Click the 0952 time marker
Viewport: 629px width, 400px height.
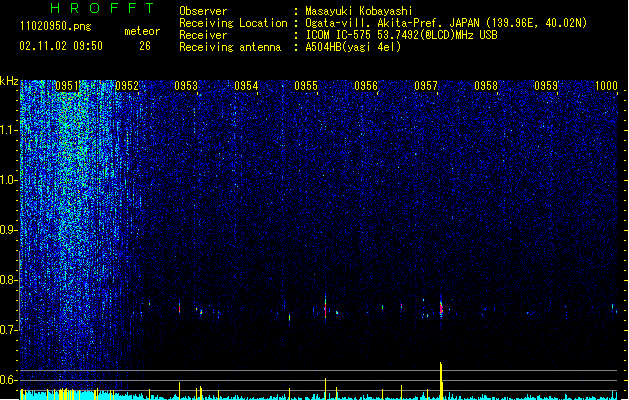(127, 86)
